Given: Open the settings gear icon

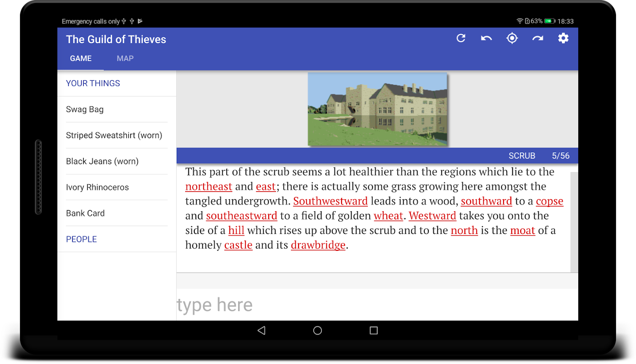Looking at the screenshot, I should [563, 38].
